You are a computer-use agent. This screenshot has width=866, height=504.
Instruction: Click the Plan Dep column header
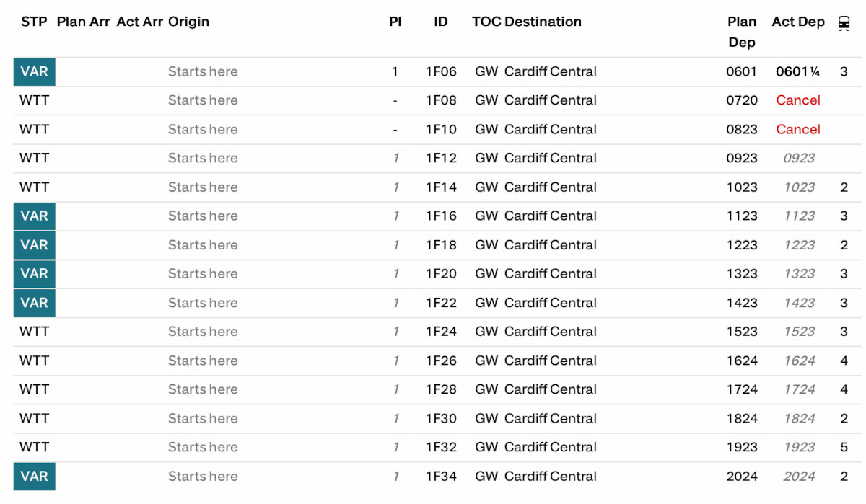742,32
